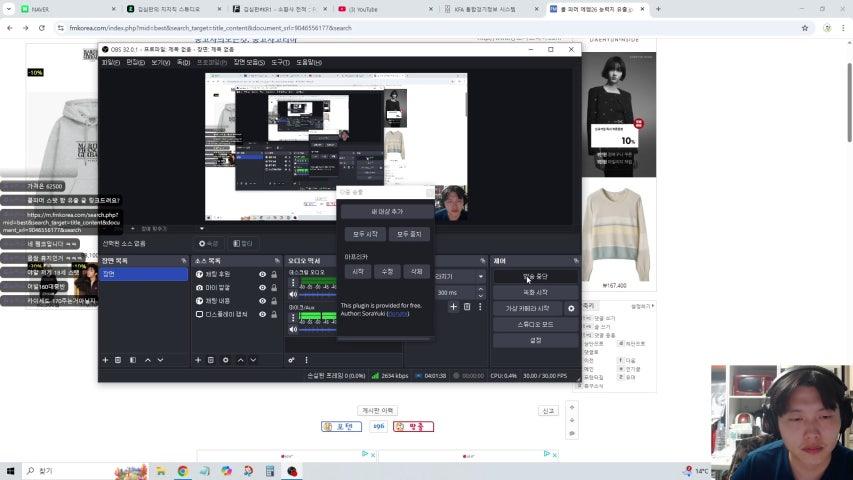Open advanced audio properties gears icon
Screen dimensions: 853x480
point(291,360)
